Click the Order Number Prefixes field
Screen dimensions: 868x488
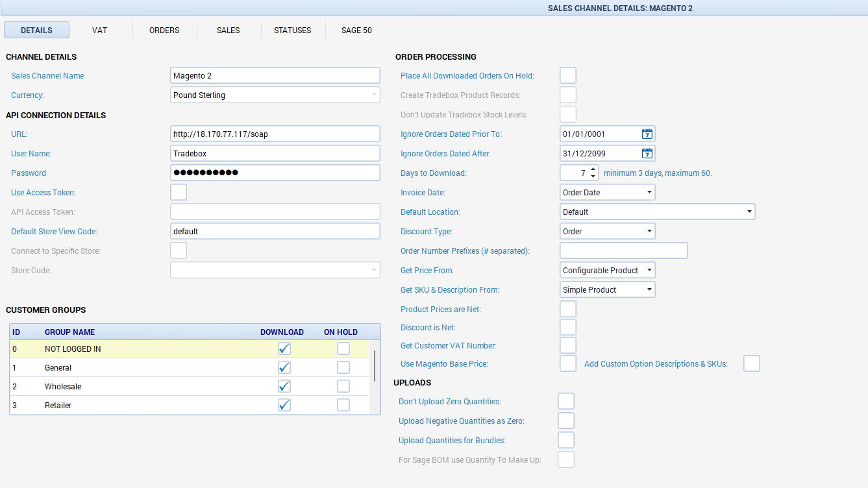(623, 251)
